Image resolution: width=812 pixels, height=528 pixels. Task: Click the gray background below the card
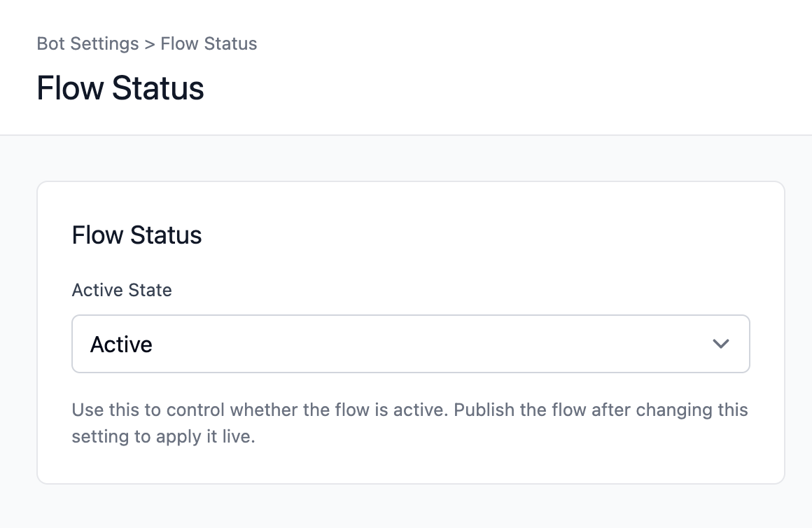pyautogui.click(x=410, y=507)
